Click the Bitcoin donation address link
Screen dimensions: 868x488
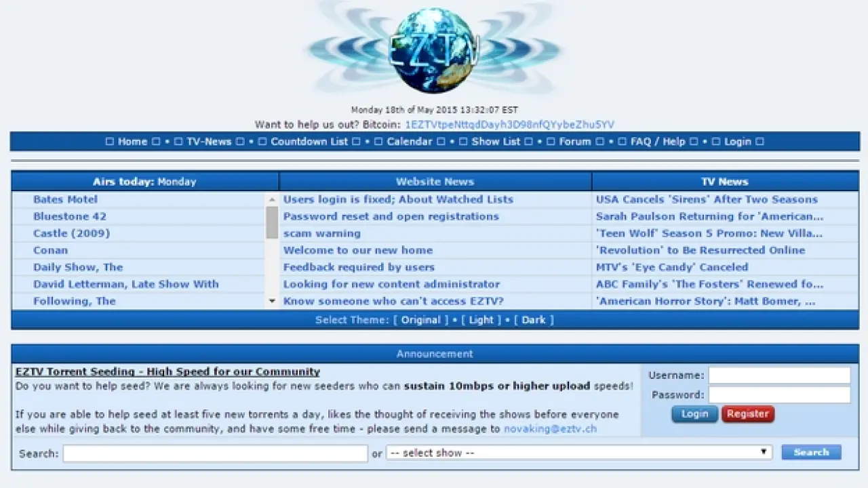509,125
